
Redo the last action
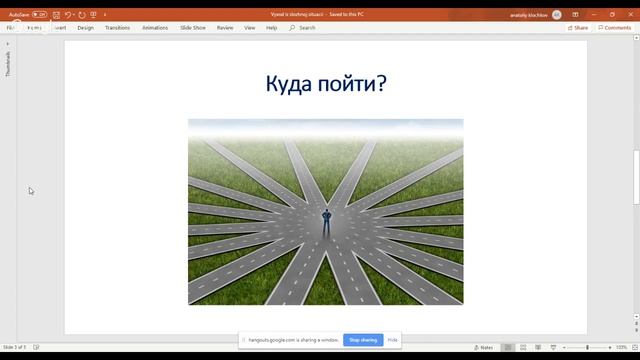coord(82,15)
